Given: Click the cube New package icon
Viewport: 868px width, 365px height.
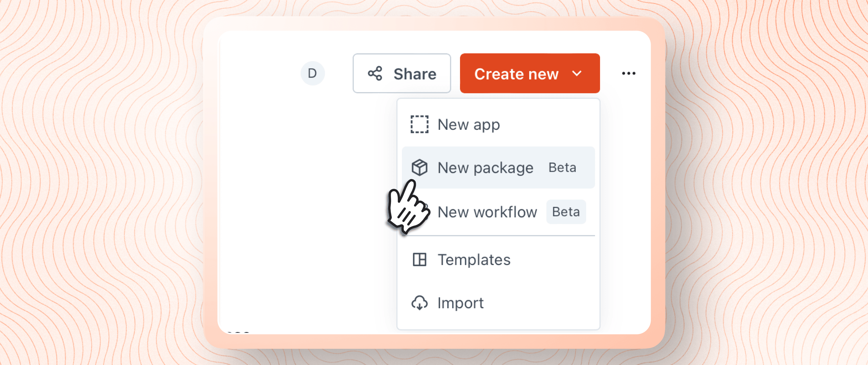Looking at the screenshot, I should tap(419, 168).
